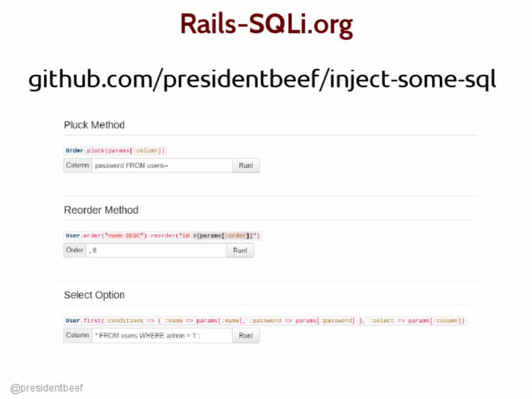This screenshot has width=532, height=399.
Task: Select the Order.pluck code snippet
Action: 115,150
